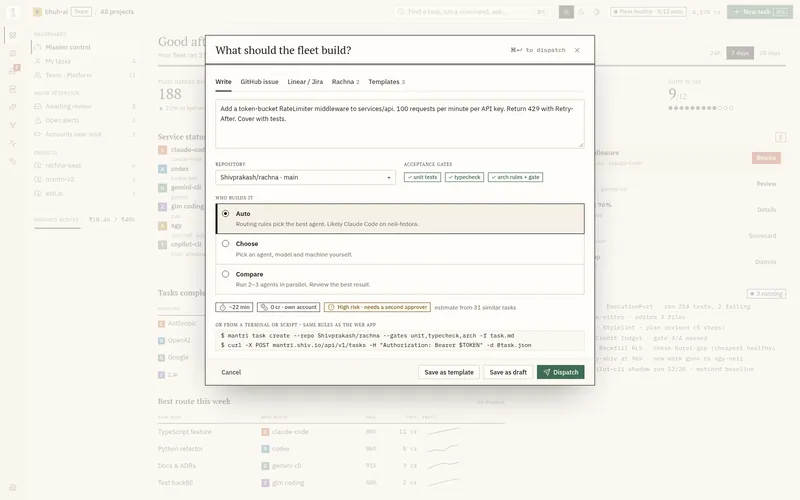This screenshot has width=800, height=500.
Task: Click Save as draft
Action: (x=508, y=372)
